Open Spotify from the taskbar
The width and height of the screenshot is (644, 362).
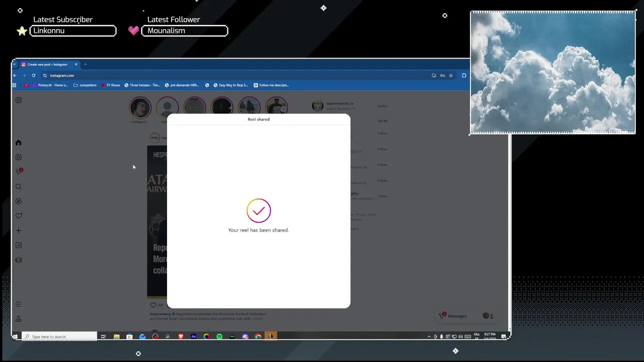219,336
